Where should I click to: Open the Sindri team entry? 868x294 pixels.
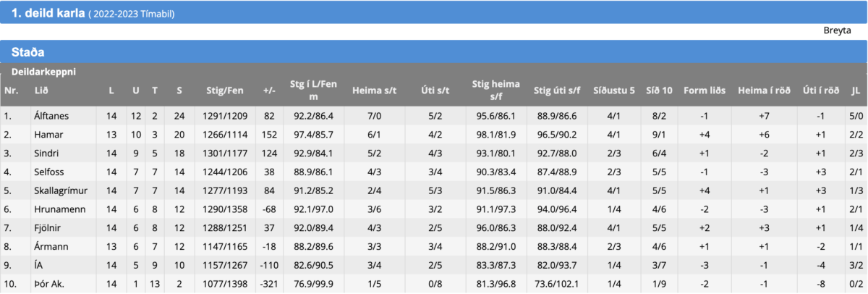point(46,154)
